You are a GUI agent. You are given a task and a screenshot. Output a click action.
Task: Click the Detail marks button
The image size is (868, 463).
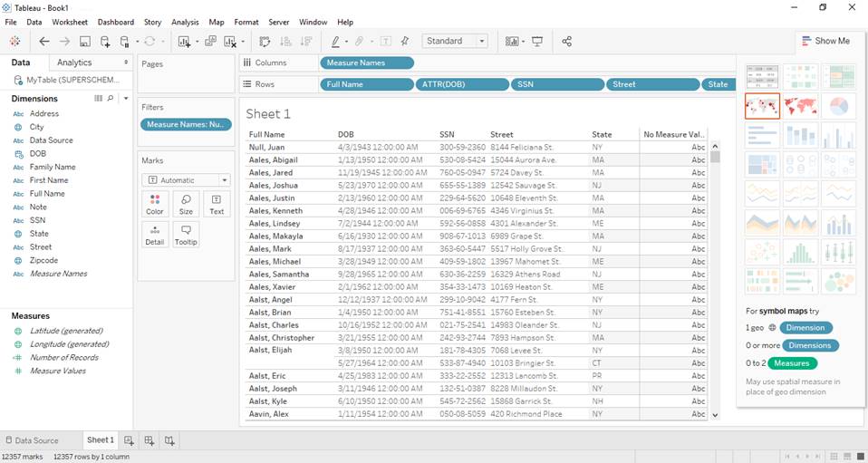point(155,234)
